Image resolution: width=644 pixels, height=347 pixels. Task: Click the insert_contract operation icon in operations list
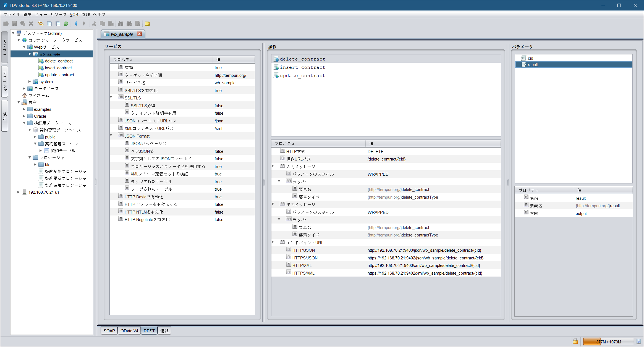pos(276,67)
